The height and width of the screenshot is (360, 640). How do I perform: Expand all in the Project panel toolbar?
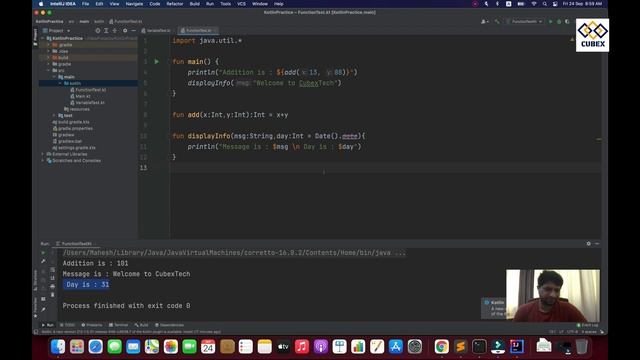[x=106, y=31]
